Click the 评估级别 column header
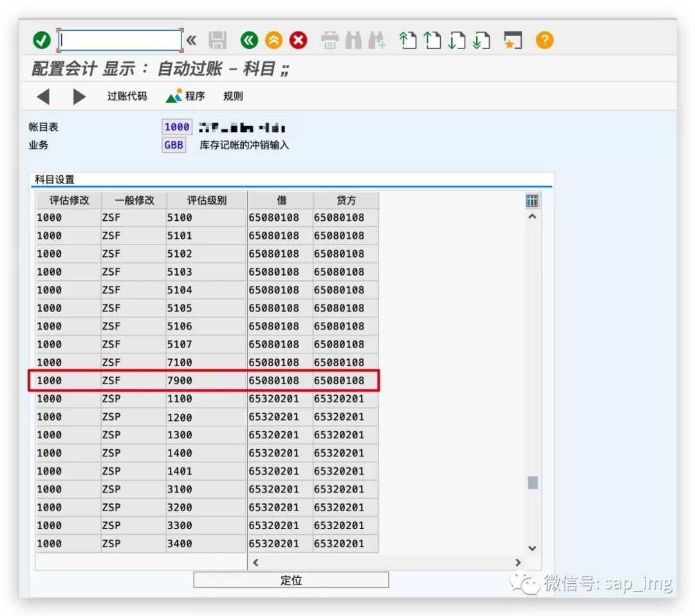 coord(206,200)
